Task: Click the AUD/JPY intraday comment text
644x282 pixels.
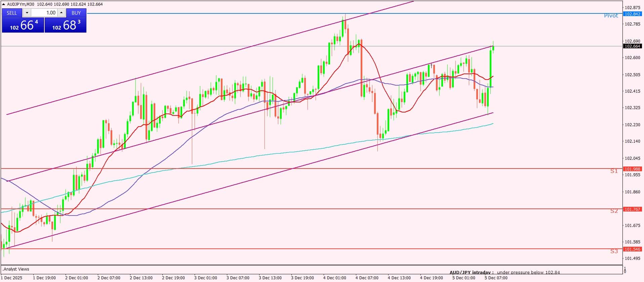Action: point(505,272)
